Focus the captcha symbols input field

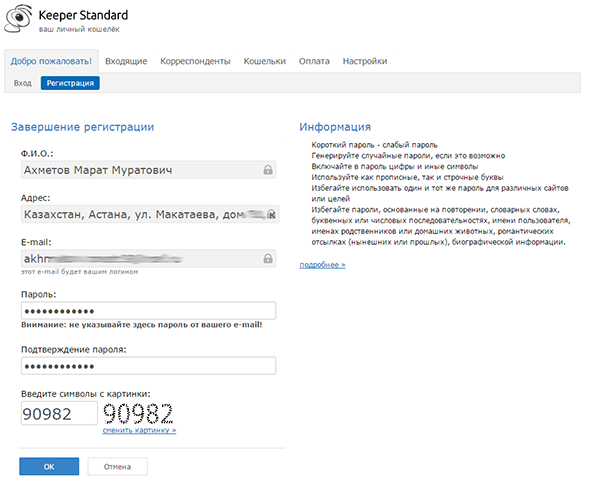click(59, 413)
